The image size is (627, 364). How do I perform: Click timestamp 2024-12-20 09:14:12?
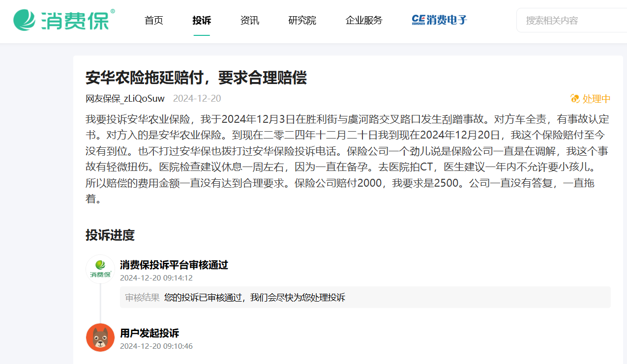(x=156, y=278)
